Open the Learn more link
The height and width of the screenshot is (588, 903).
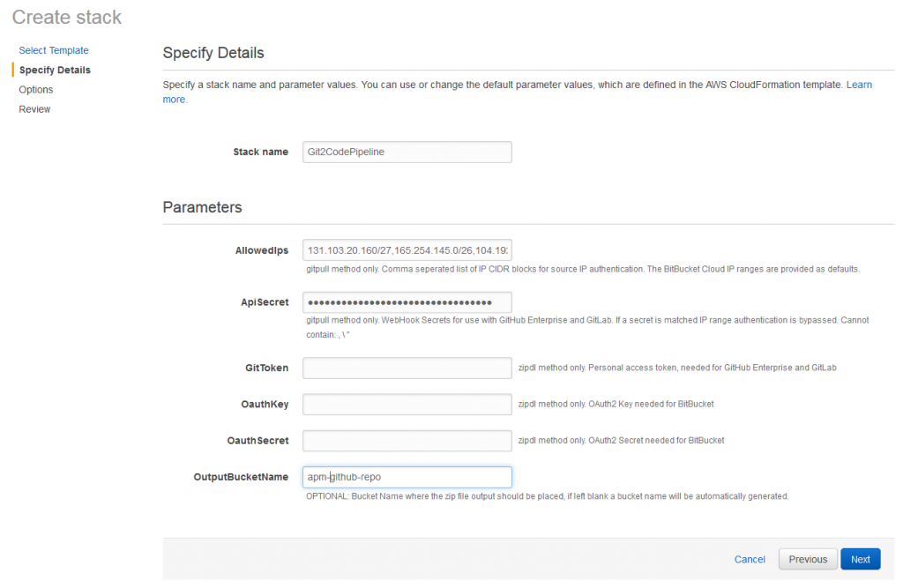coord(859,84)
